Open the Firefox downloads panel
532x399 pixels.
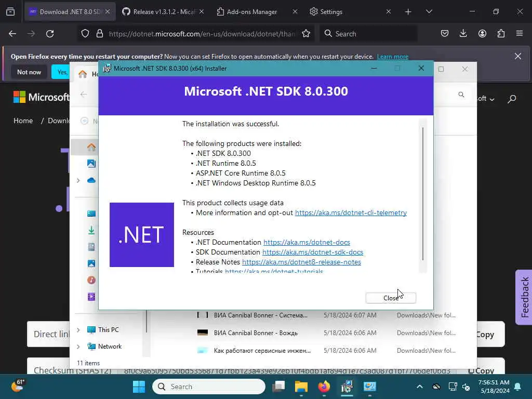point(463,34)
